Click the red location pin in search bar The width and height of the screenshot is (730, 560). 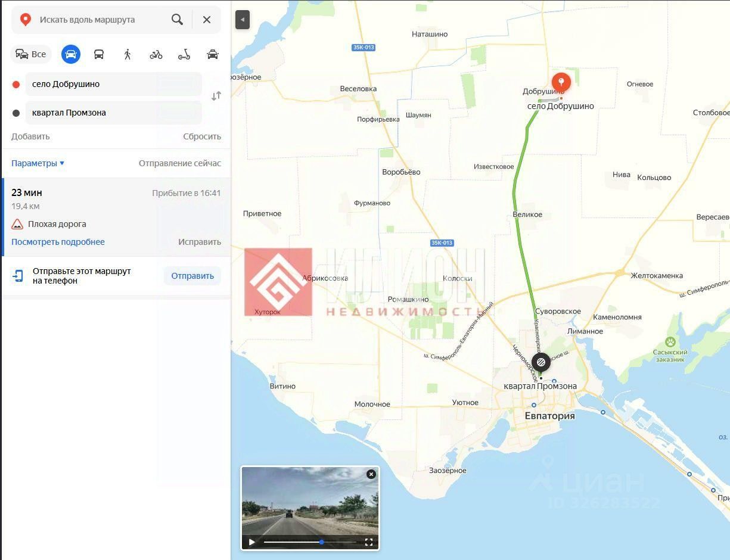[x=26, y=20]
